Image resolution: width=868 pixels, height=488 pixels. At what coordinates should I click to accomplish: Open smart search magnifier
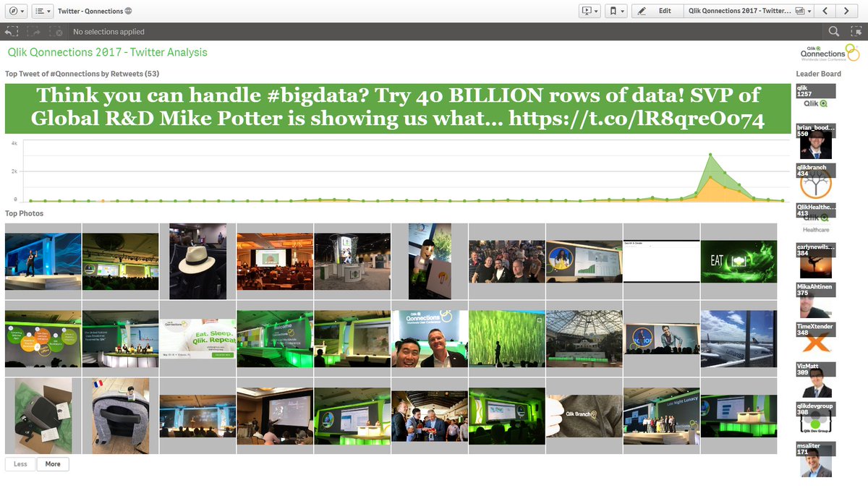834,32
